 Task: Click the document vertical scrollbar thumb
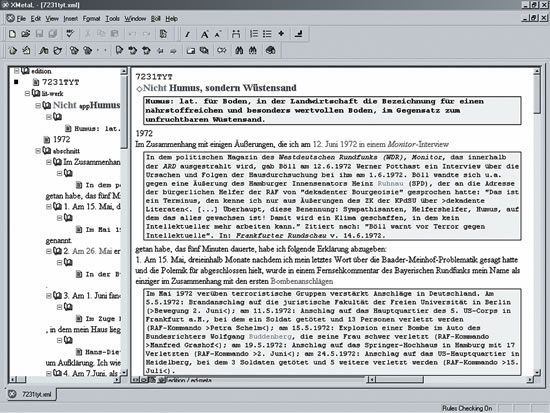[x=537, y=95]
